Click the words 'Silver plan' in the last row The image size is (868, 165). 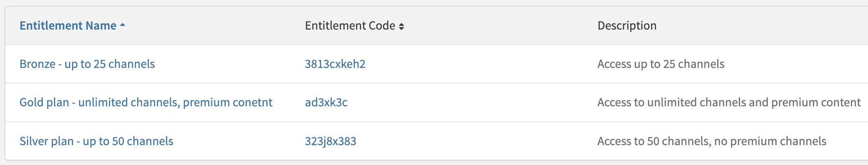point(47,141)
